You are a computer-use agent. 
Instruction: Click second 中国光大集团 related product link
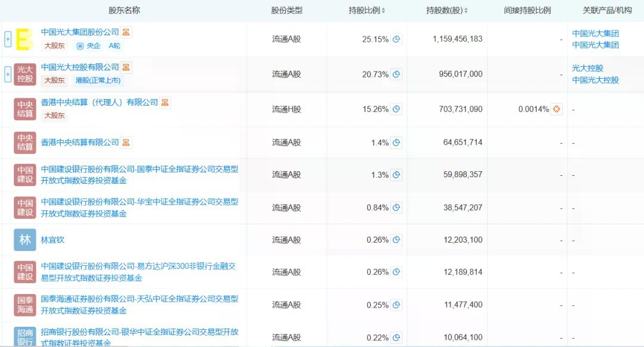click(596, 45)
